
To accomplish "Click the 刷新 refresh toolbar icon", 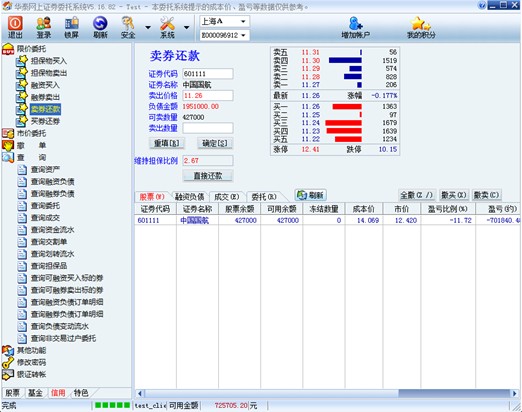I will point(100,23).
